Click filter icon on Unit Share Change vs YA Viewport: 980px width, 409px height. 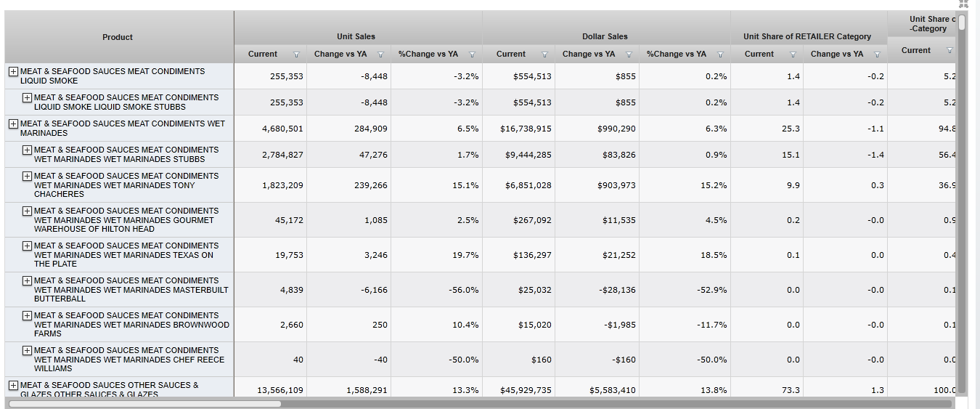pos(877,54)
